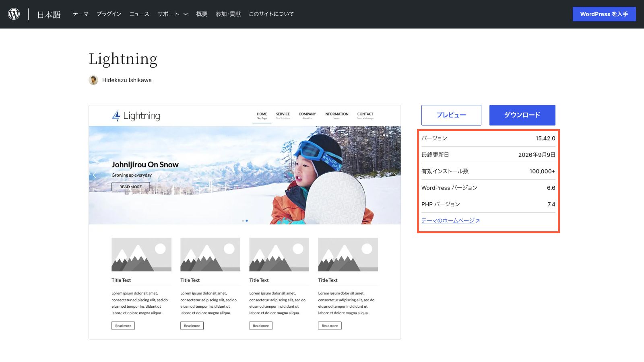Click the プレビュー button
Image resolution: width=644 pixels, height=362 pixels.
[451, 115]
